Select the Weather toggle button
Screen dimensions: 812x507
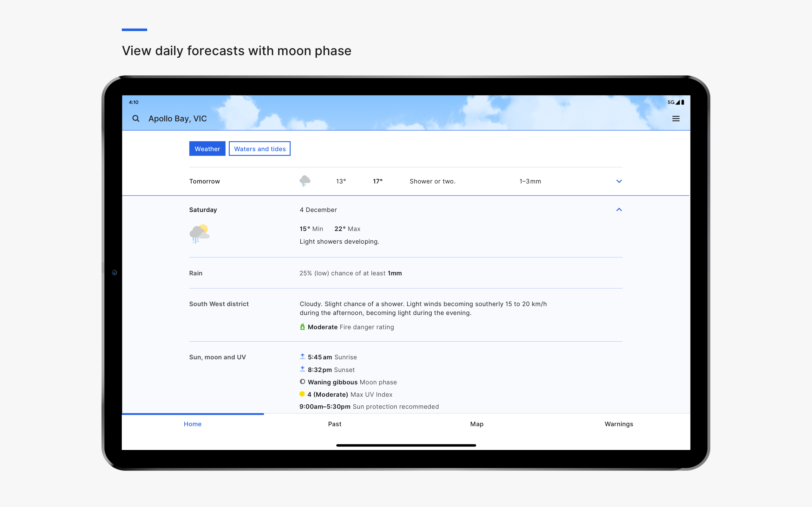point(207,149)
